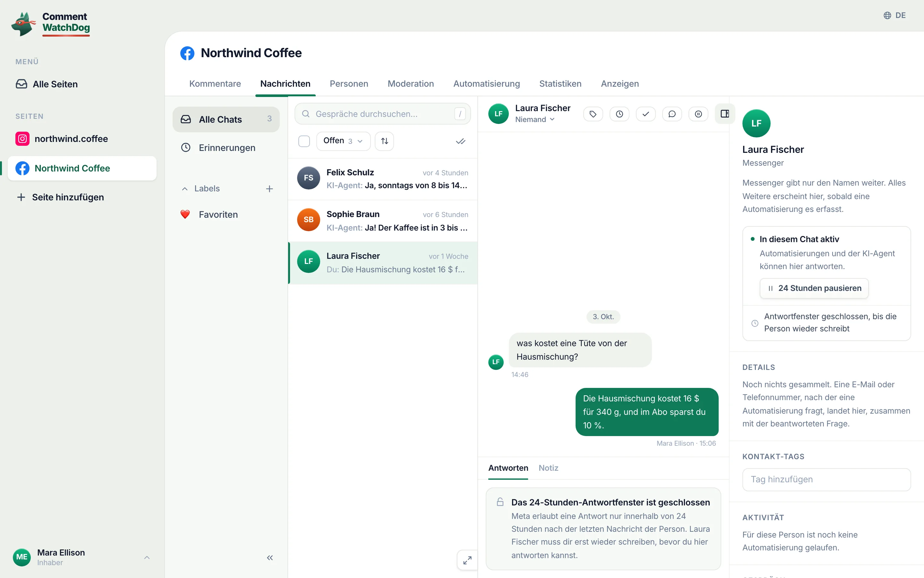Click the tag icon in chat header
The height and width of the screenshot is (578, 924).
click(593, 114)
